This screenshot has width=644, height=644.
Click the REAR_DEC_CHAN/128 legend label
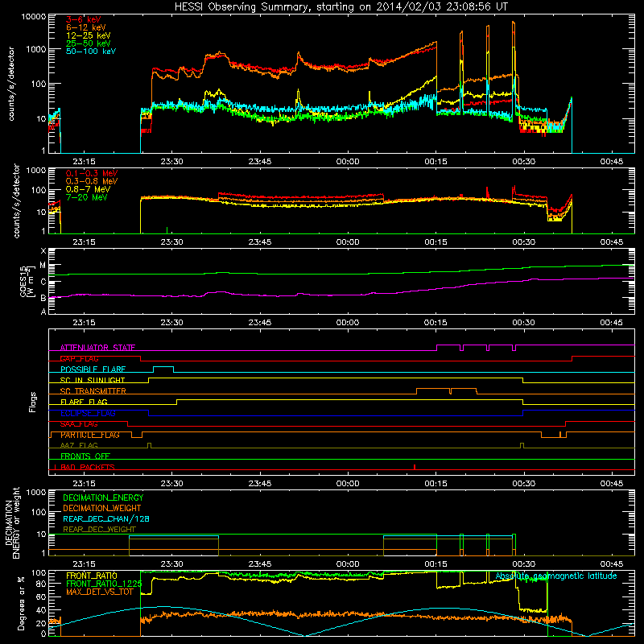tap(106, 518)
